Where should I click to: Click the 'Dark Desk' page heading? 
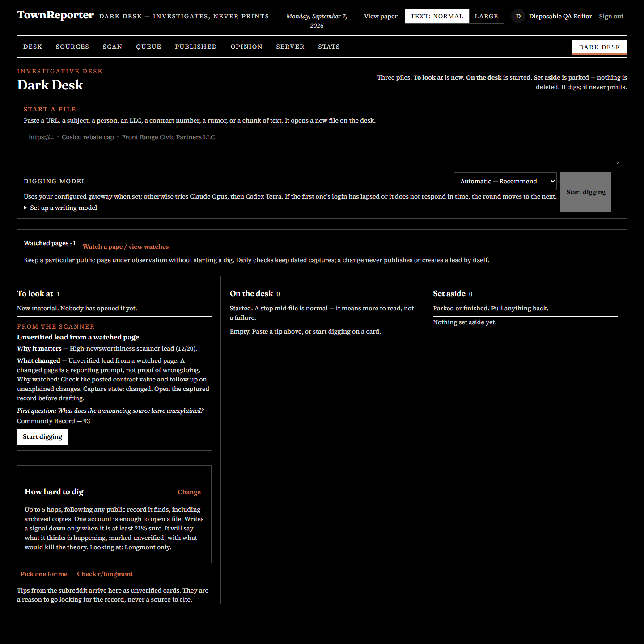click(x=50, y=85)
